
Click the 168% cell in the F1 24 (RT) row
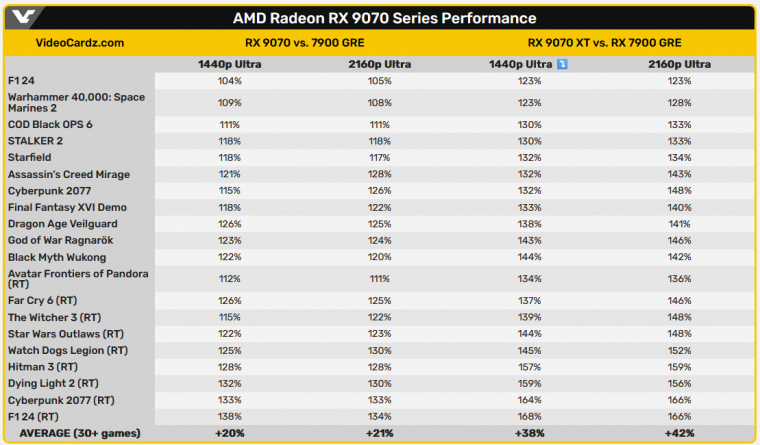pos(529,416)
